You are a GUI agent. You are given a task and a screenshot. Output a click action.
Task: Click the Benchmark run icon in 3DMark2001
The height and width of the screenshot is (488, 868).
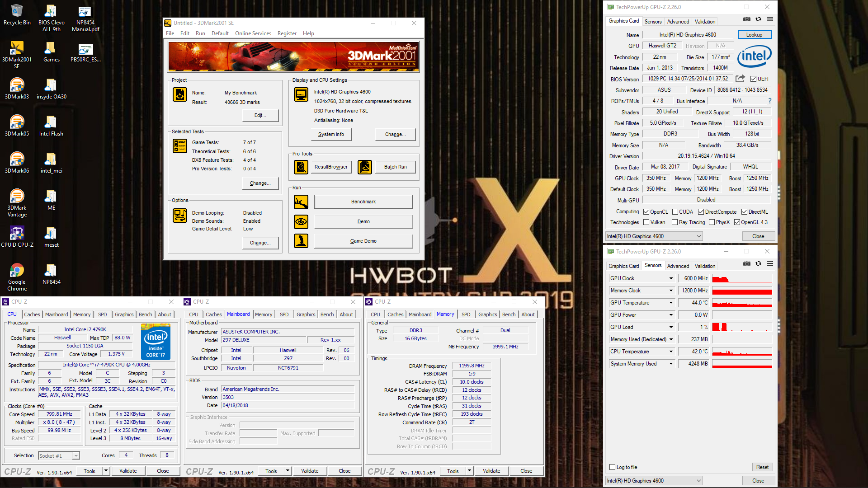click(x=301, y=202)
